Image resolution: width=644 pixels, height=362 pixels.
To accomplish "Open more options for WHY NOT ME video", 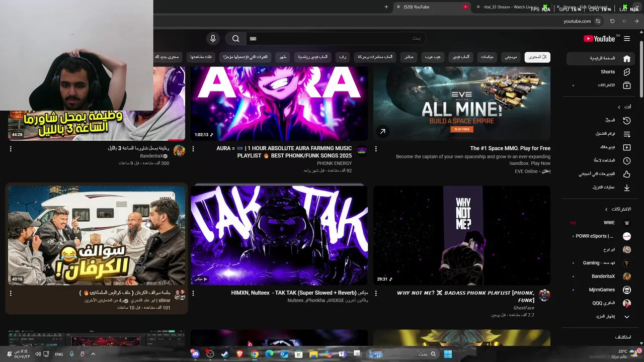I will point(376,293).
